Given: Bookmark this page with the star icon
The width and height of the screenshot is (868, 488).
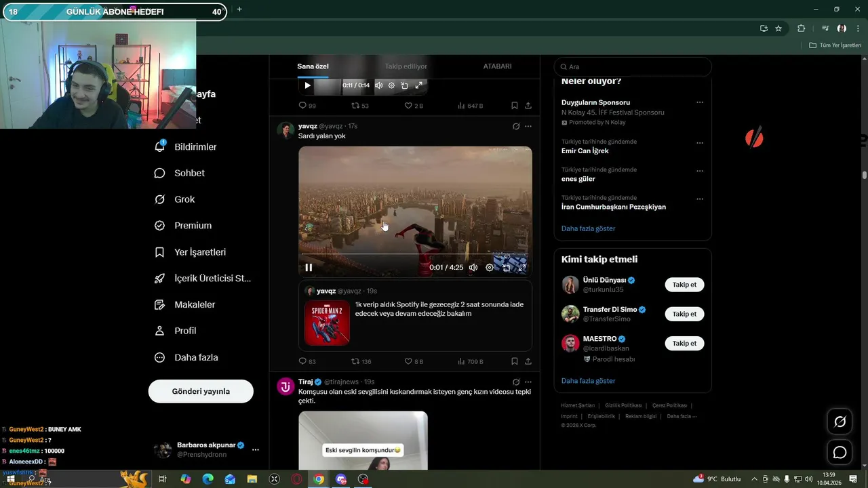Looking at the screenshot, I should pos(778,28).
